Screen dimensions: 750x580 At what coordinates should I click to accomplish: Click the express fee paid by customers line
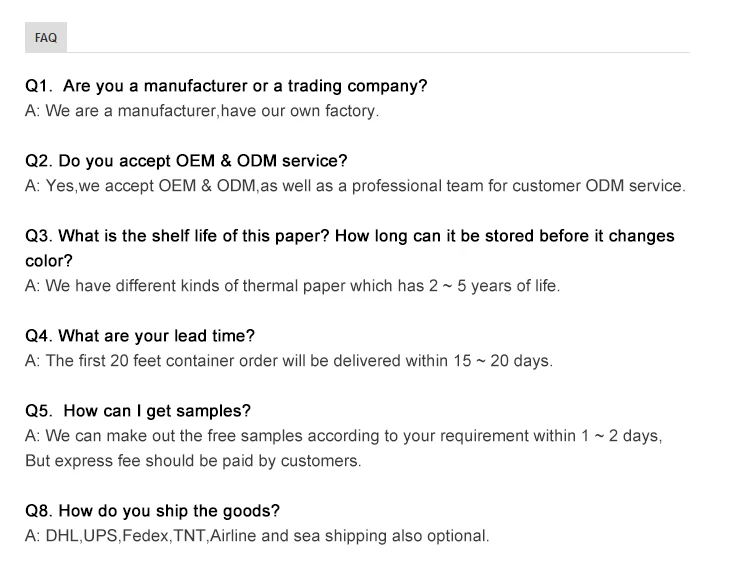click(193, 461)
